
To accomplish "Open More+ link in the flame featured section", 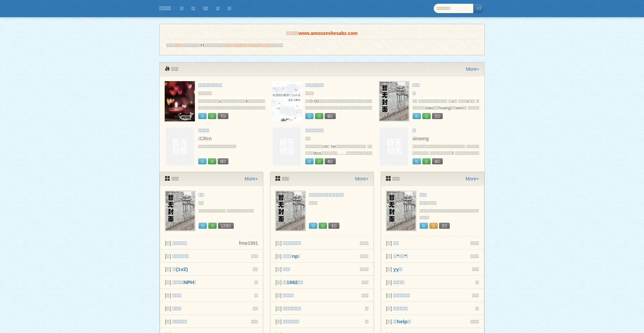I will click(472, 69).
